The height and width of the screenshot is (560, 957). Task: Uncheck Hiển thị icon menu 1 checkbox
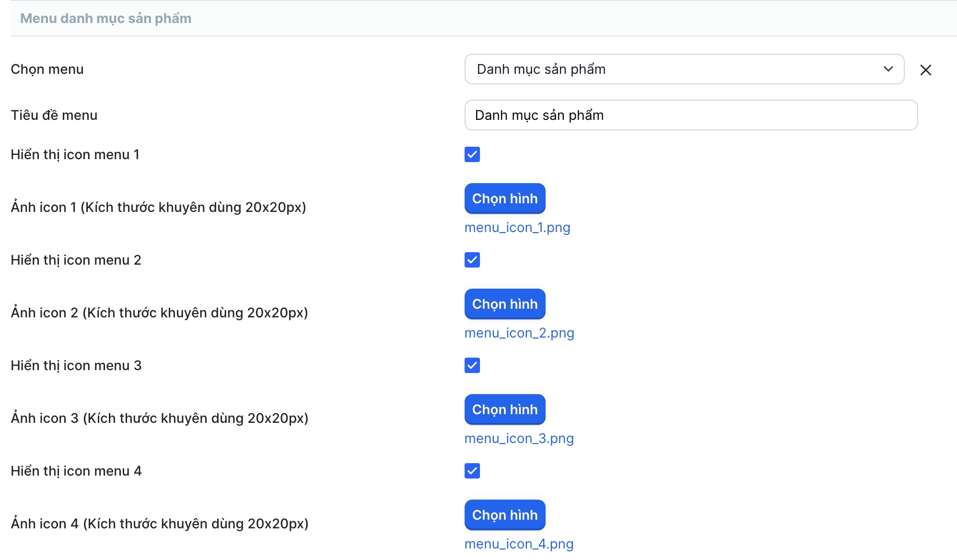472,154
